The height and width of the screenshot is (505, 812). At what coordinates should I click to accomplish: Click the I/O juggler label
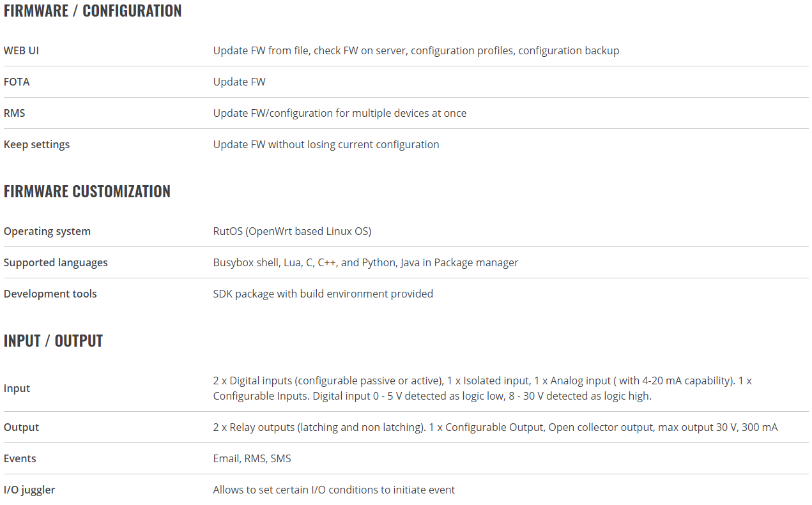pos(29,490)
